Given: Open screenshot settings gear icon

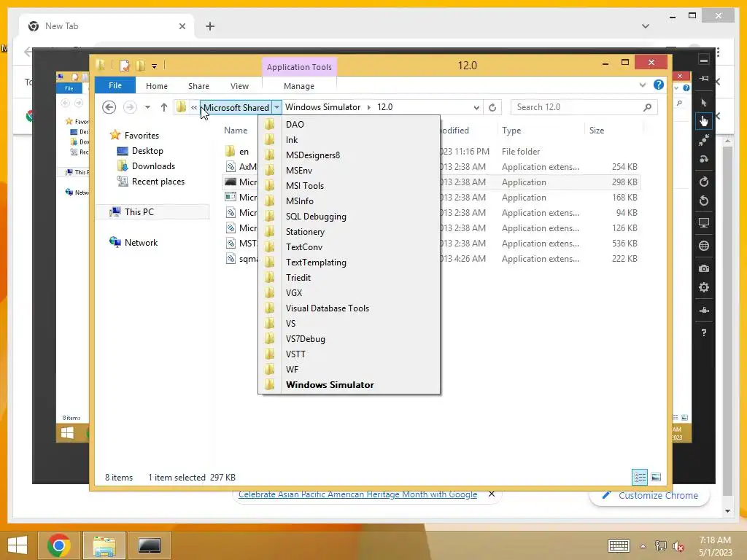Looking at the screenshot, I should click(x=704, y=287).
